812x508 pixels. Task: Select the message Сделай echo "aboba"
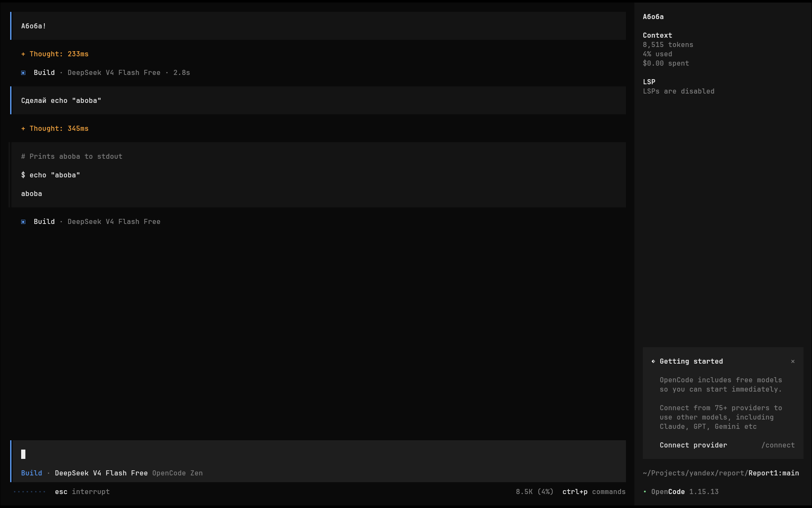[x=319, y=100]
